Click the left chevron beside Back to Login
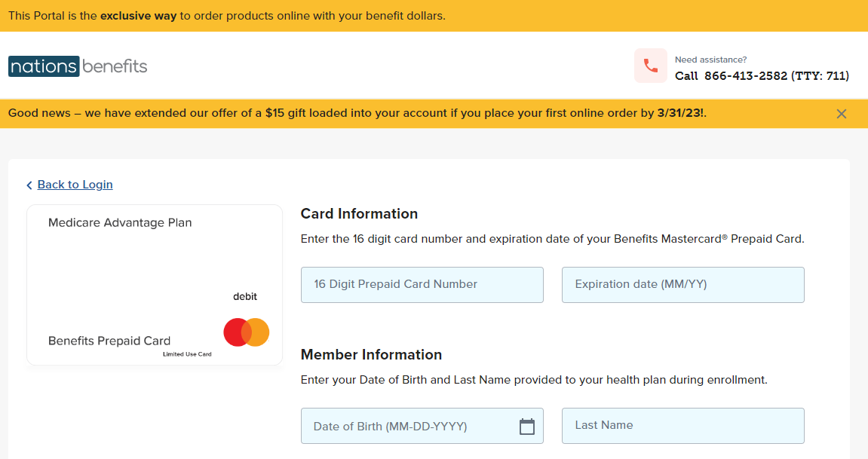This screenshot has height=459, width=868. [x=29, y=184]
